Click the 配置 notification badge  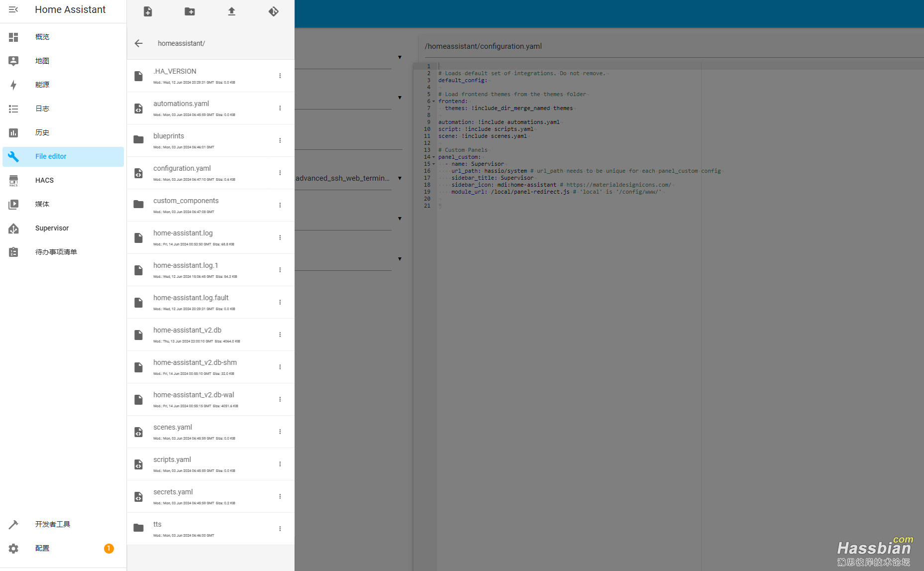pos(109,548)
